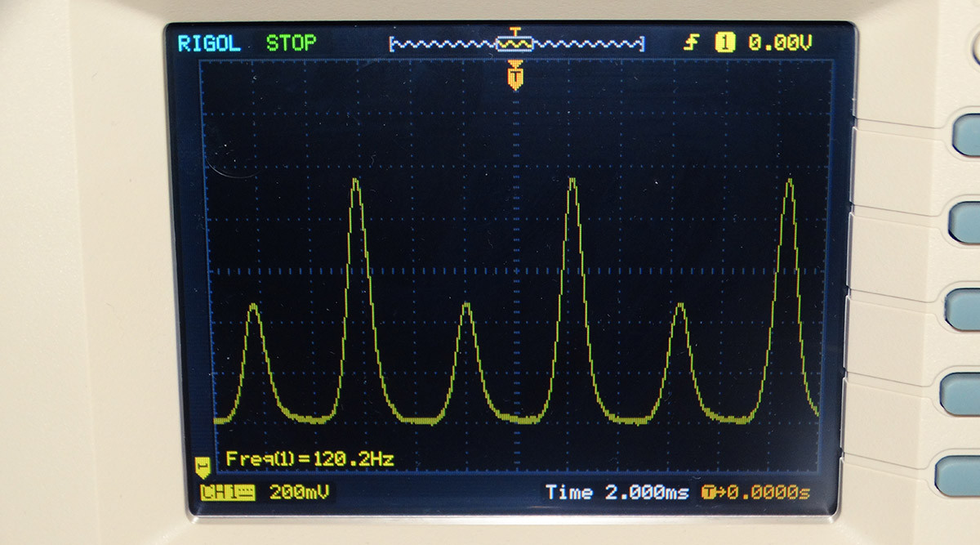Click the channel 1 ground level marker
This screenshot has width=980, height=545.
pyautogui.click(x=201, y=467)
